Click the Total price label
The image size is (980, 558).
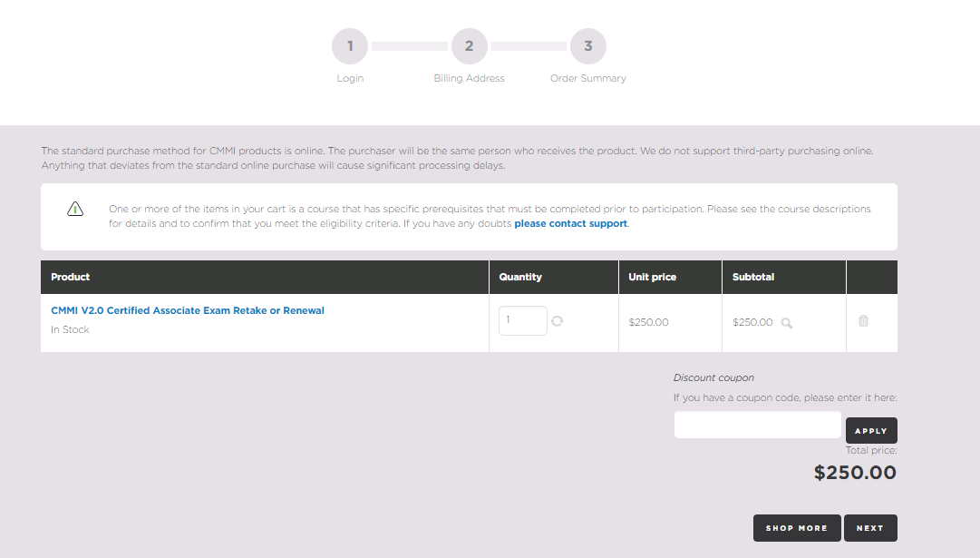click(871, 450)
